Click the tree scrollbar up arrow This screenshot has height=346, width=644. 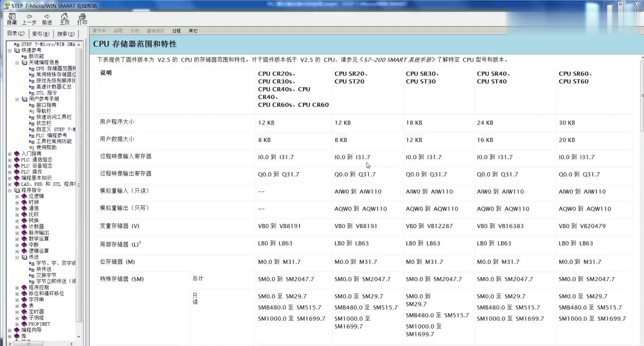[x=79, y=44]
